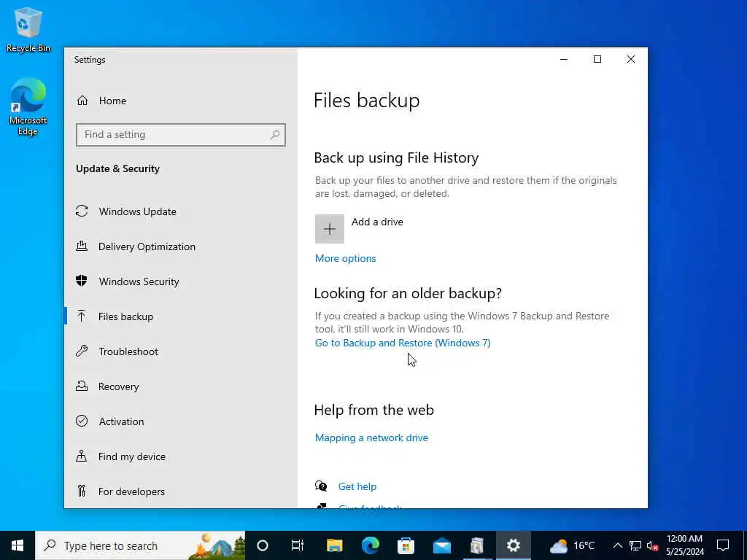
Task: Click the Home house icon in the sidebar
Action: tap(82, 101)
